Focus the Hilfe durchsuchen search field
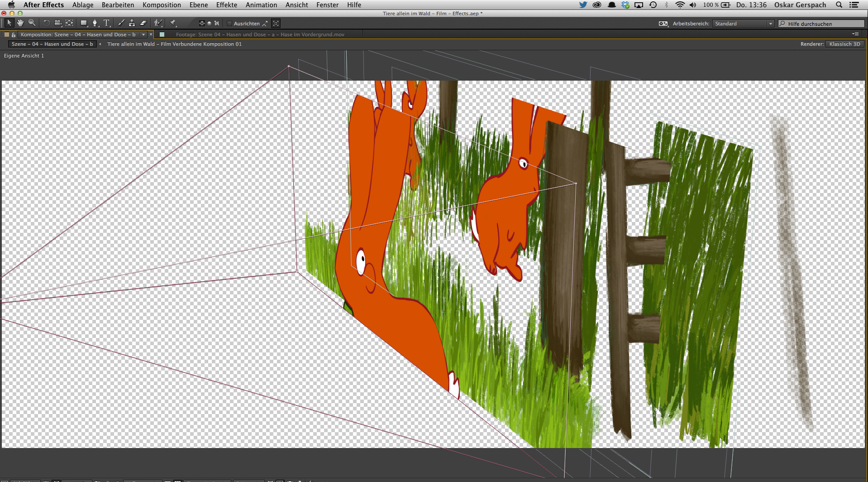Screen dimensions: 868x482 pyautogui.click(x=821, y=24)
